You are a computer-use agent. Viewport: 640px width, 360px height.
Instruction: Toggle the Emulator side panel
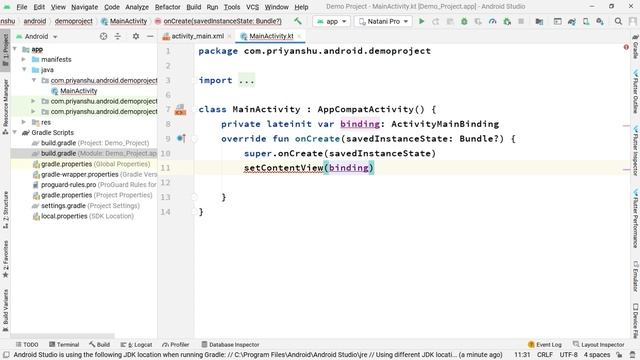point(635,276)
